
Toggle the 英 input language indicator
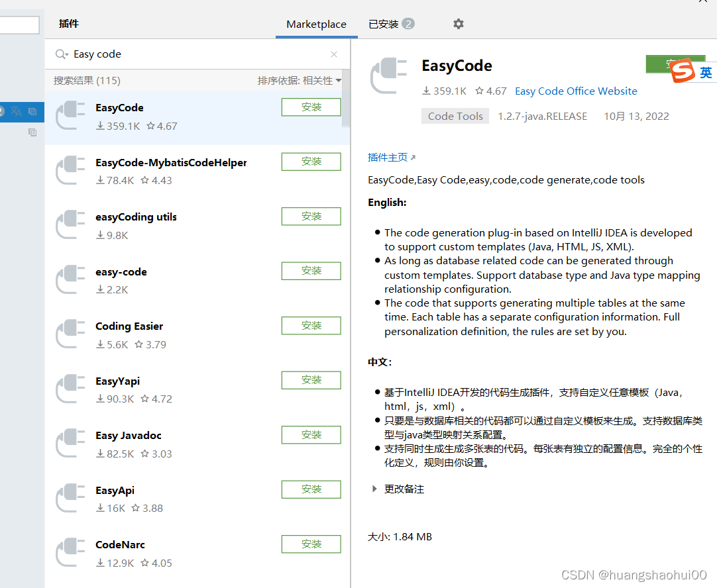point(706,73)
